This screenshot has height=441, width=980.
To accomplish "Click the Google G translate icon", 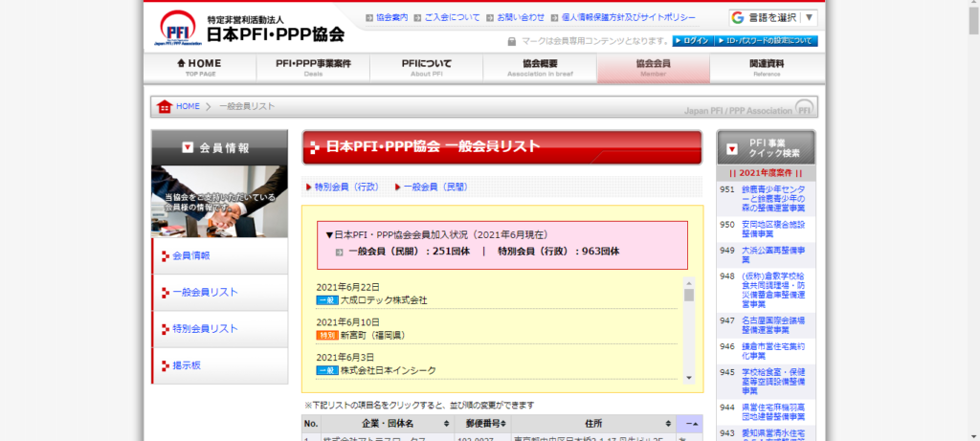I will (738, 17).
